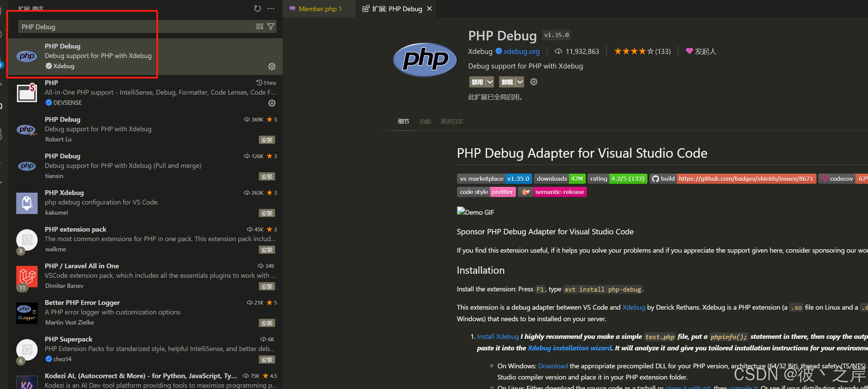
Task: Open the more actions (...) icon in extensions panel
Action: click(x=271, y=8)
